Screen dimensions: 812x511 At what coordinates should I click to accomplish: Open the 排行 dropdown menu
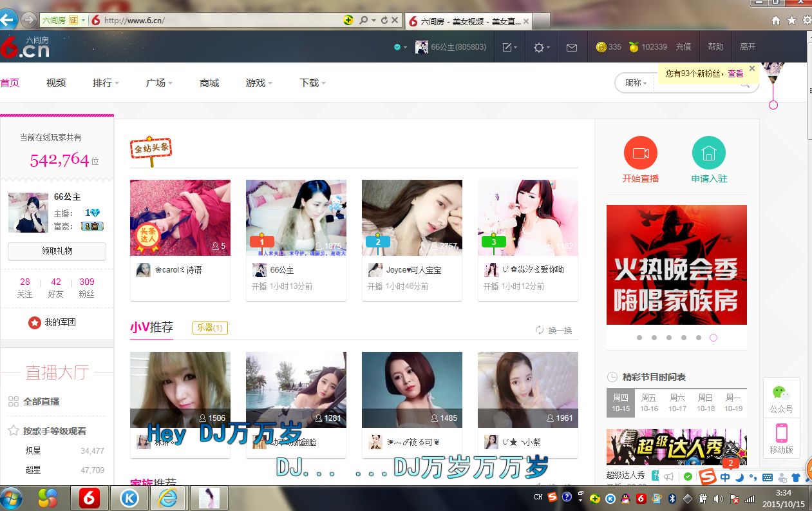106,82
